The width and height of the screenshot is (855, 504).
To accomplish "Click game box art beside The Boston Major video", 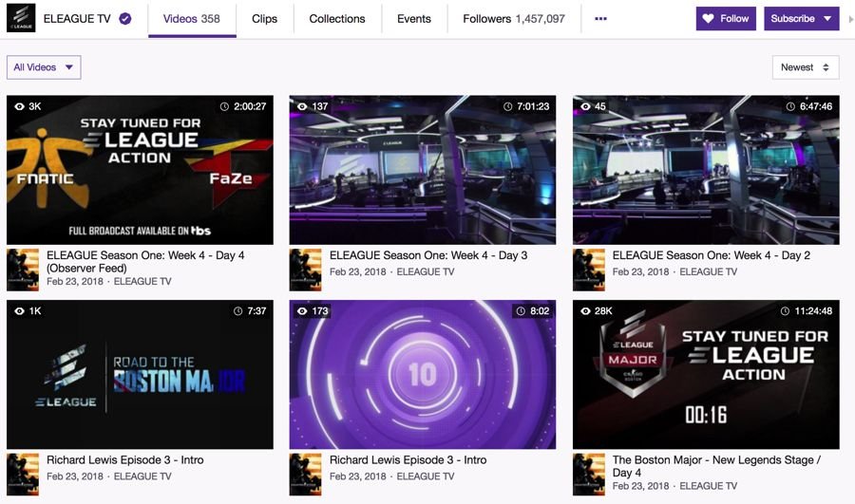I will (589, 474).
